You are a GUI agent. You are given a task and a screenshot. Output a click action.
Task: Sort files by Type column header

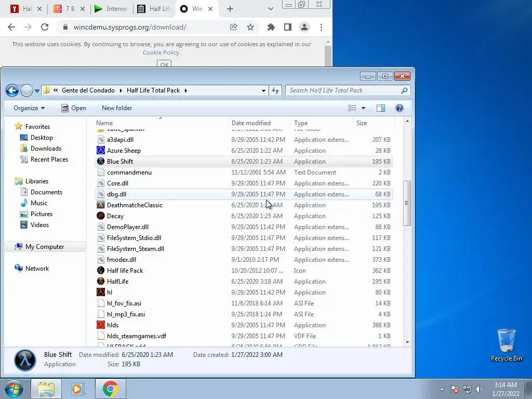301,123
